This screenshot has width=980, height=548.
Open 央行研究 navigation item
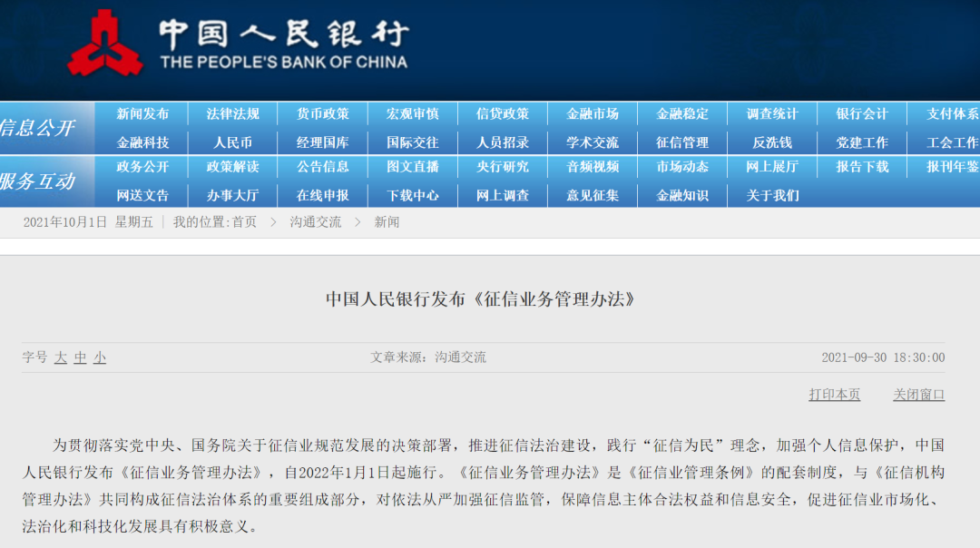point(503,167)
